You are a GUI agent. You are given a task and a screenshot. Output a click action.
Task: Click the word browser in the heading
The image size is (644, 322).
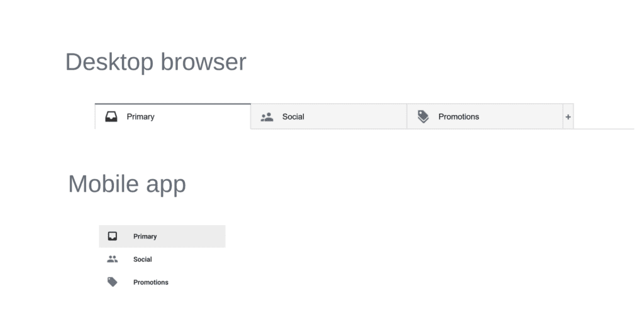click(203, 62)
